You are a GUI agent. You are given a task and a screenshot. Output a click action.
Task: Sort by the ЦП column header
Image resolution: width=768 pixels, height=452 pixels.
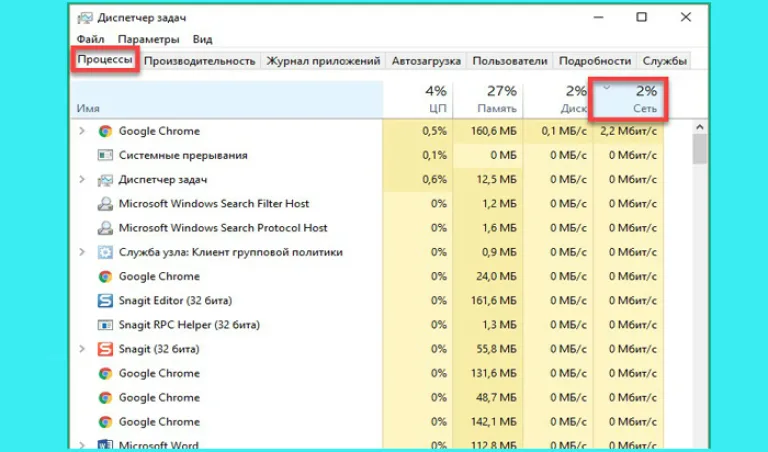click(x=417, y=99)
